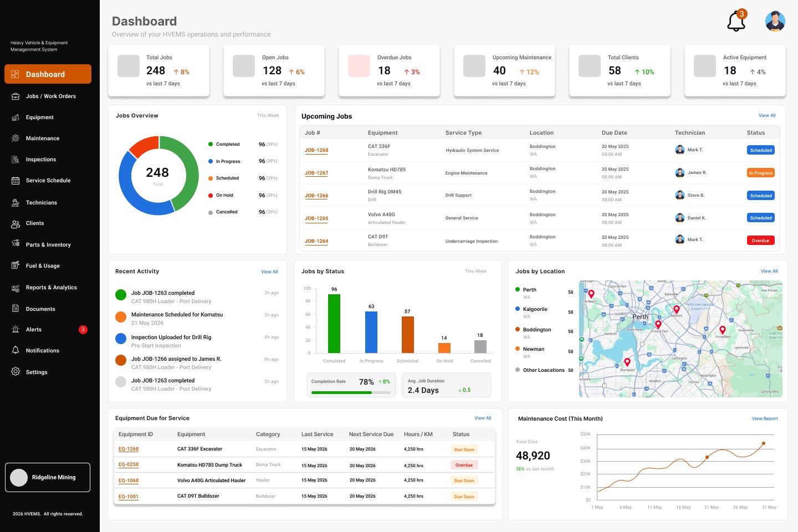798x532 pixels.
Task: Open equipment link EQ-1001
Action: click(x=129, y=497)
